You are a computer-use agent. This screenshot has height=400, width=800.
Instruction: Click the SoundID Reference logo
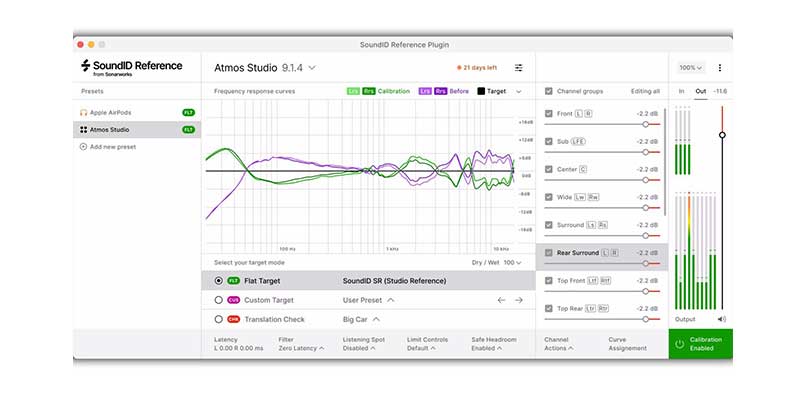[132, 67]
